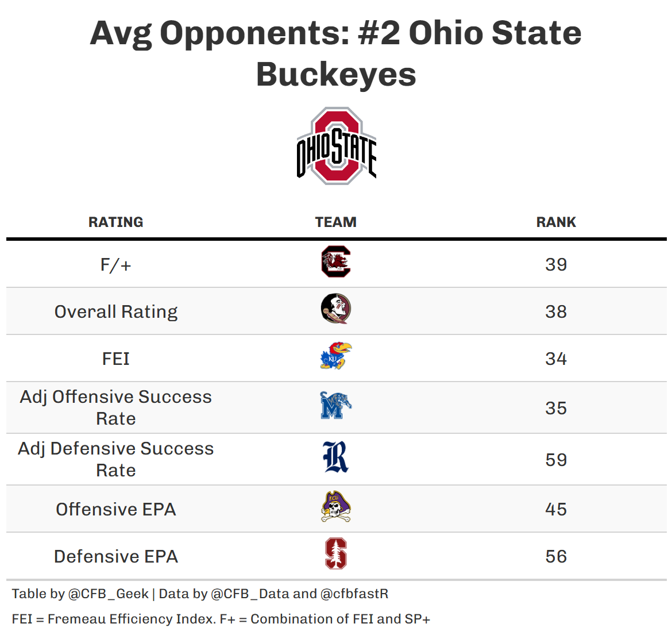This screenshot has height=639, width=672.
Task: Click the RATING column header
Action: [116, 222]
